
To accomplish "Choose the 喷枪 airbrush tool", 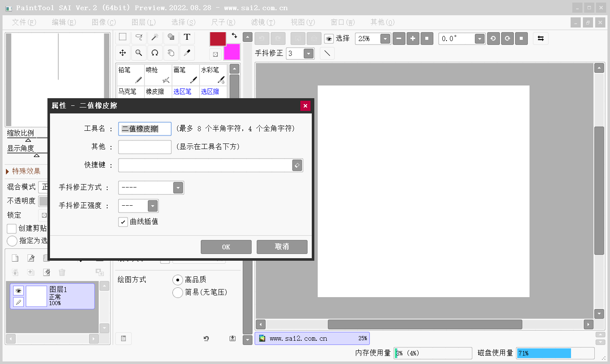I will pos(158,75).
